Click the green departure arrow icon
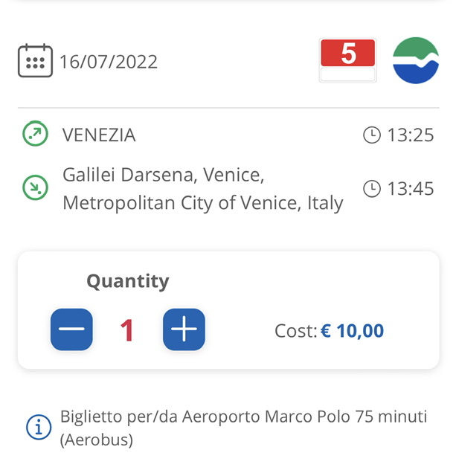456x476 pixels. 35,134
